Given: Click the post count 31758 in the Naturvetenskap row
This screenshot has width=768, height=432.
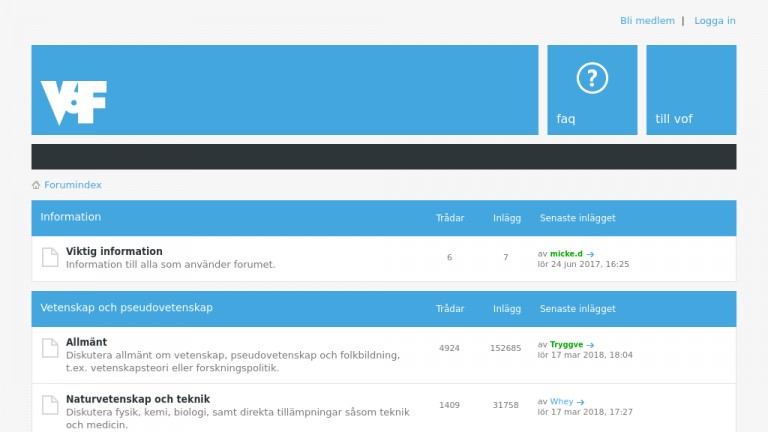Looking at the screenshot, I should [505, 405].
